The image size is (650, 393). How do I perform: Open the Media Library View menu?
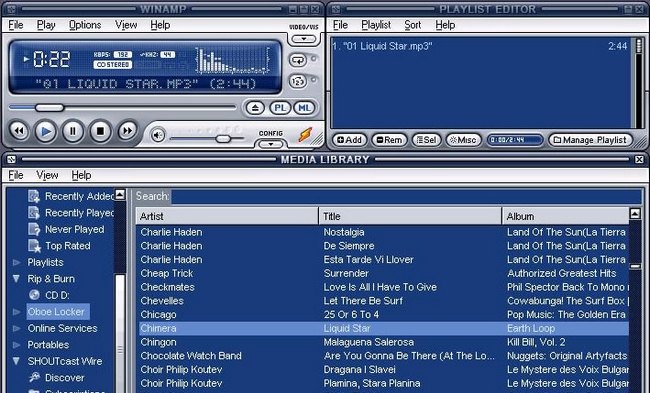pos(47,175)
